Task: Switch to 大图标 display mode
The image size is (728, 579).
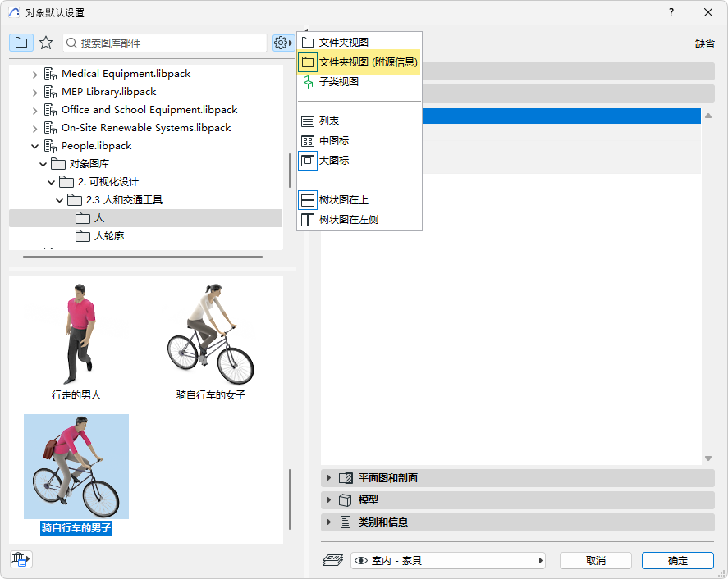Action: (359, 161)
